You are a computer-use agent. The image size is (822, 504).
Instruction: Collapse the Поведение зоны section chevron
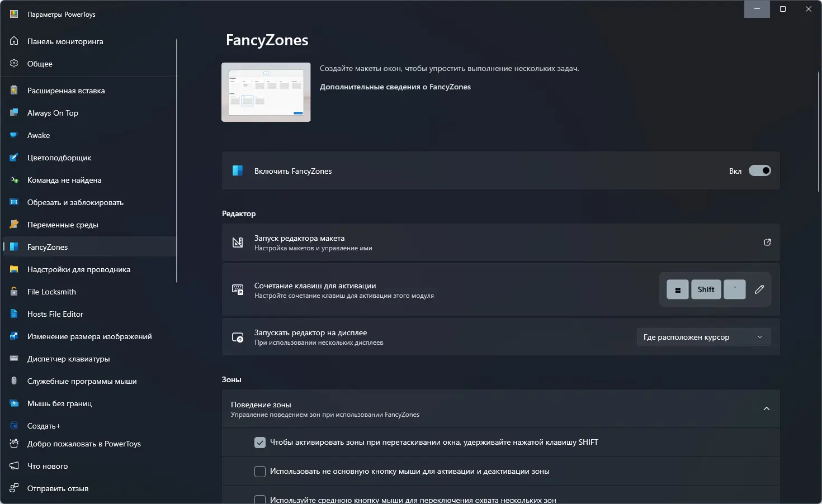coord(767,408)
